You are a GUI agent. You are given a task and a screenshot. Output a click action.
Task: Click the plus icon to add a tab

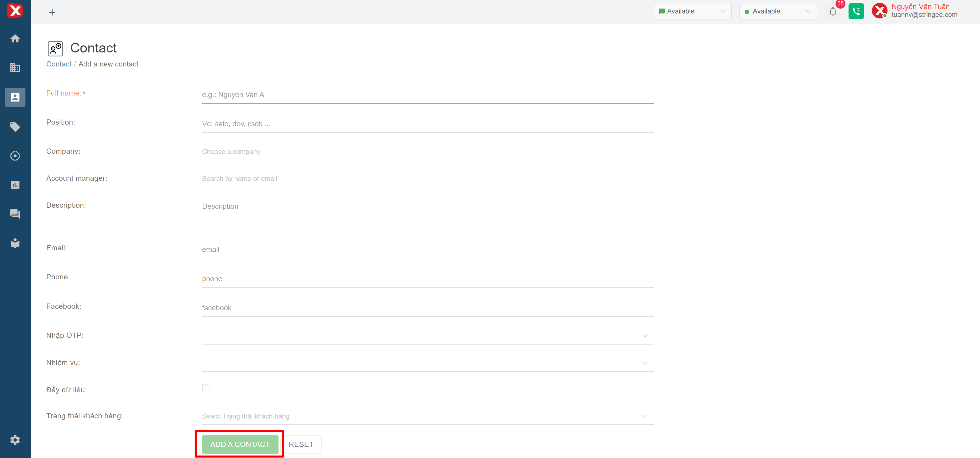[52, 12]
